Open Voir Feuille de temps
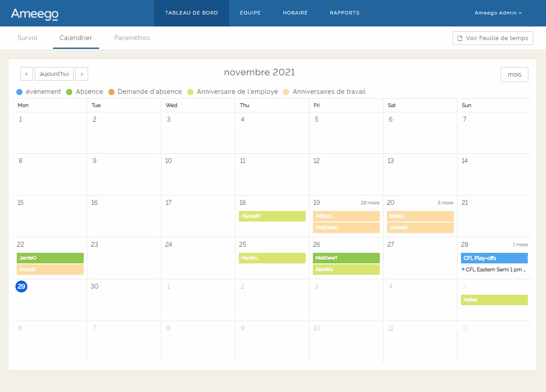Image resolution: width=546 pixels, height=392 pixels. 492,38
